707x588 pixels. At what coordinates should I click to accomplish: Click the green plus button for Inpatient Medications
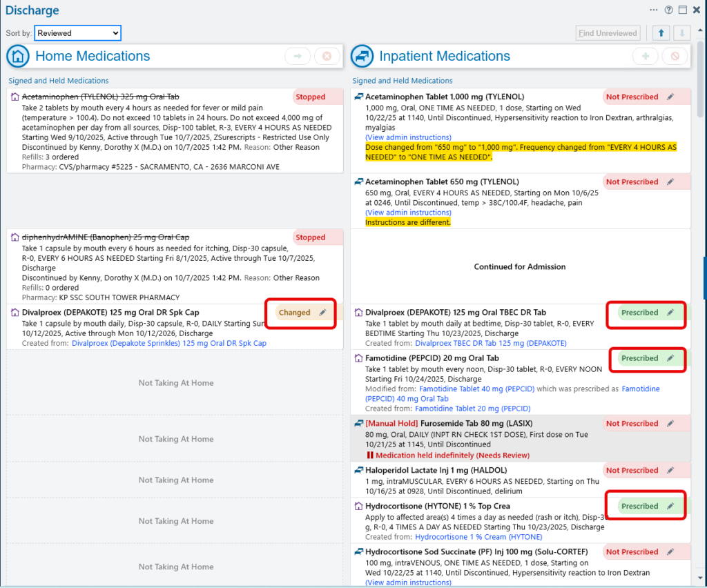tap(646, 57)
